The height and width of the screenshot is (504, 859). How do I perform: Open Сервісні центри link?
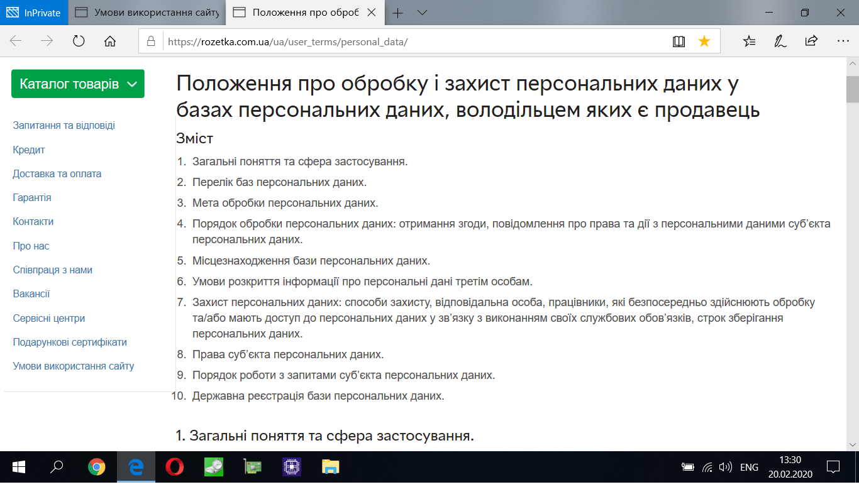[49, 318]
